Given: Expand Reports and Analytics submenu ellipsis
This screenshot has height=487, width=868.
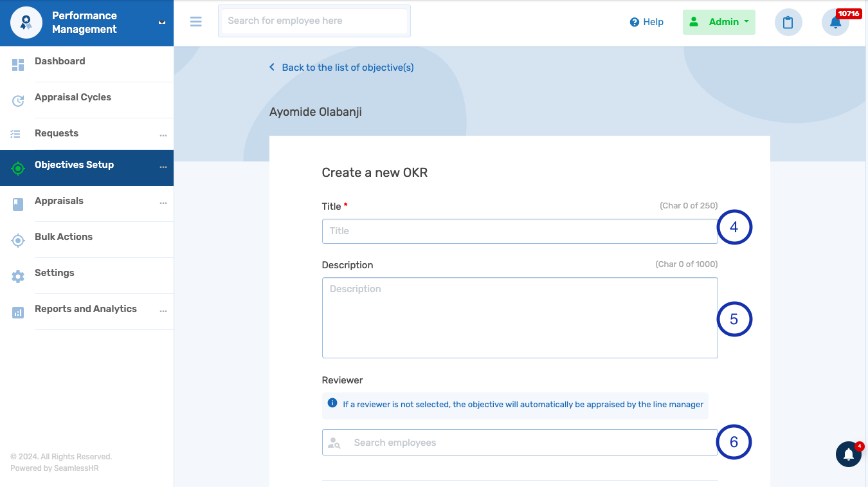Looking at the screenshot, I should (163, 311).
